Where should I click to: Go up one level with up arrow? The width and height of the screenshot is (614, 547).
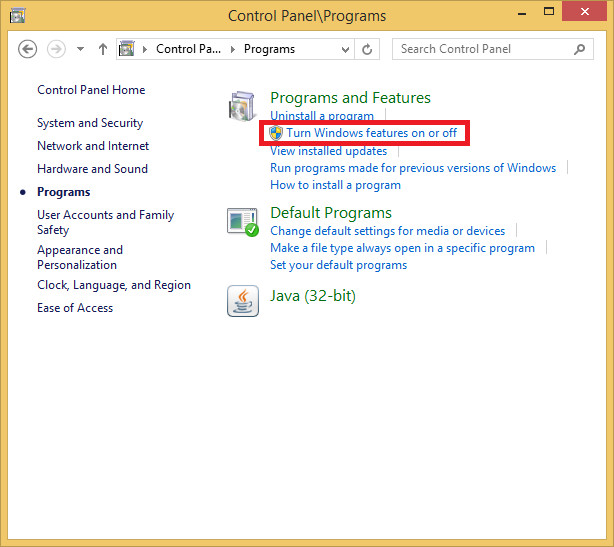click(103, 49)
